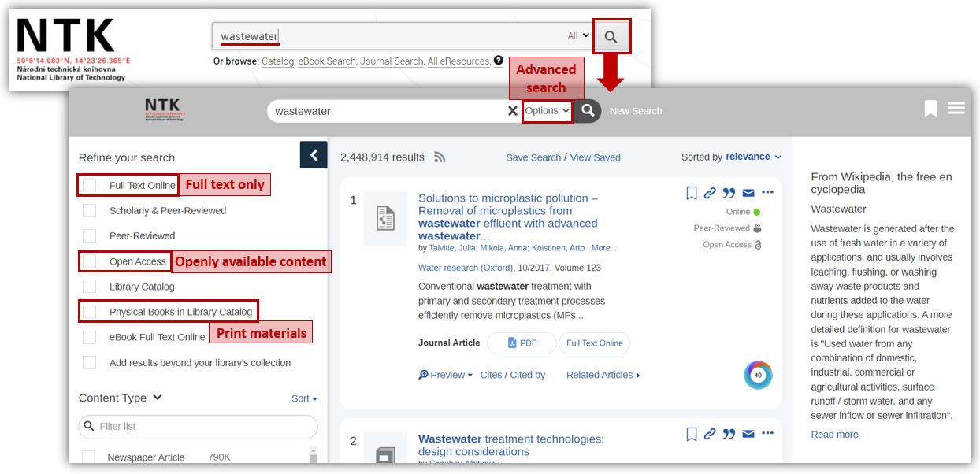Open the Options advanced search dropdown

pos(547,111)
